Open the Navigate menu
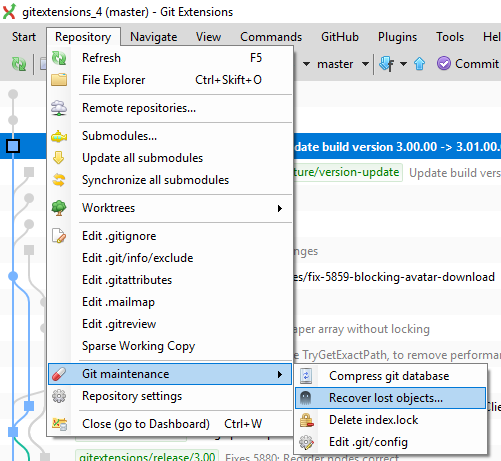The image size is (501, 461). tap(154, 37)
